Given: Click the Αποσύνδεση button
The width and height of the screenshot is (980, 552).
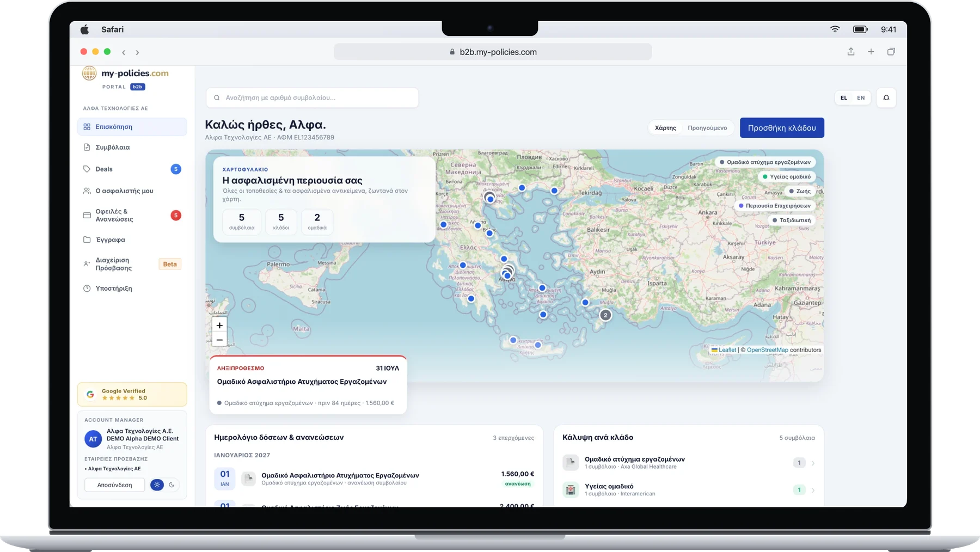Looking at the screenshot, I should point(114,485).
